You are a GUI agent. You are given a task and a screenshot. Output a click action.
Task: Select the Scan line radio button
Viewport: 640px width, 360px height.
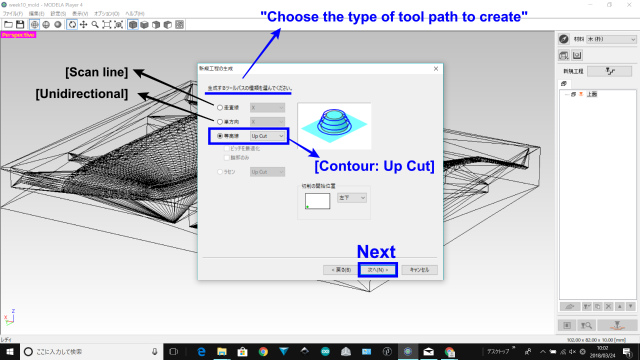click(220, 108)
